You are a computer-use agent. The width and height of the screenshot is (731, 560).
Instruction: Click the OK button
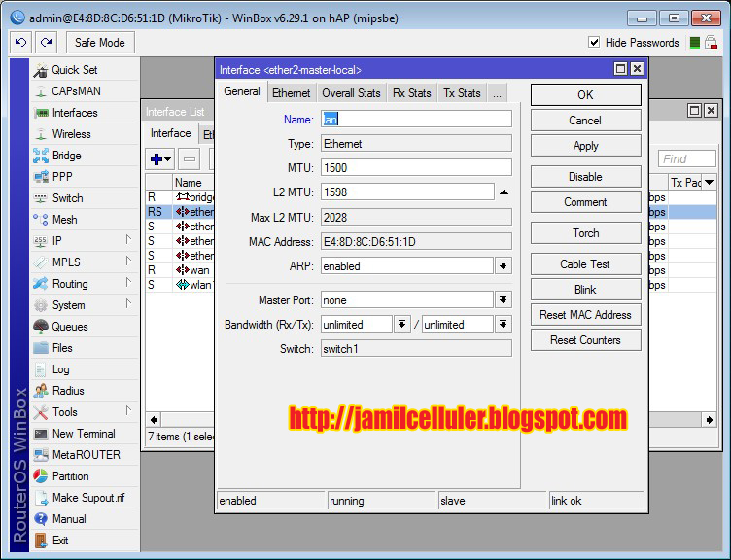[x=585, y=95]
